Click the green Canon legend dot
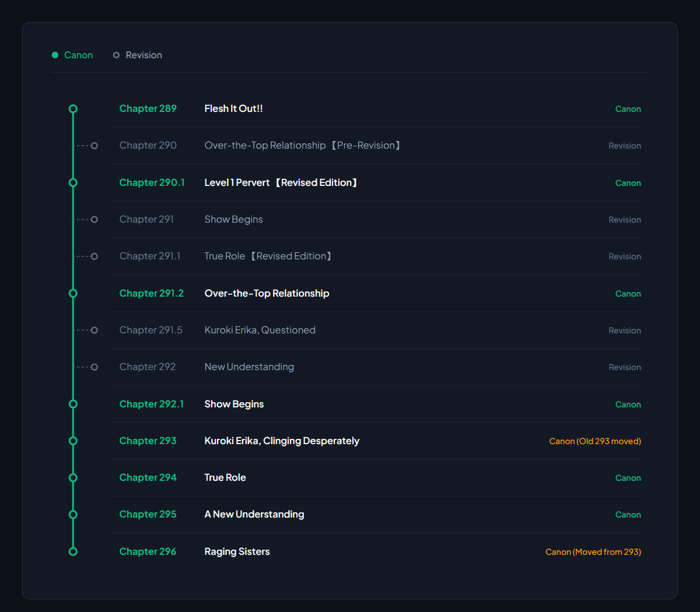 (x=55, y=55)
